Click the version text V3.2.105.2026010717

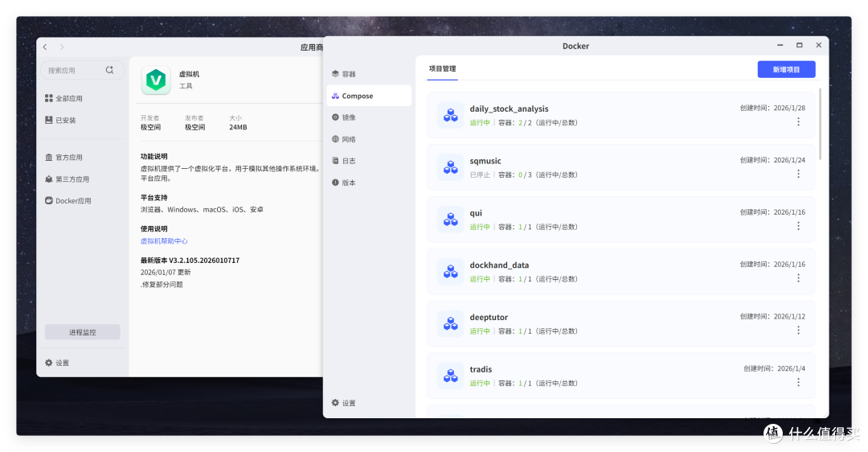point(204,261)
